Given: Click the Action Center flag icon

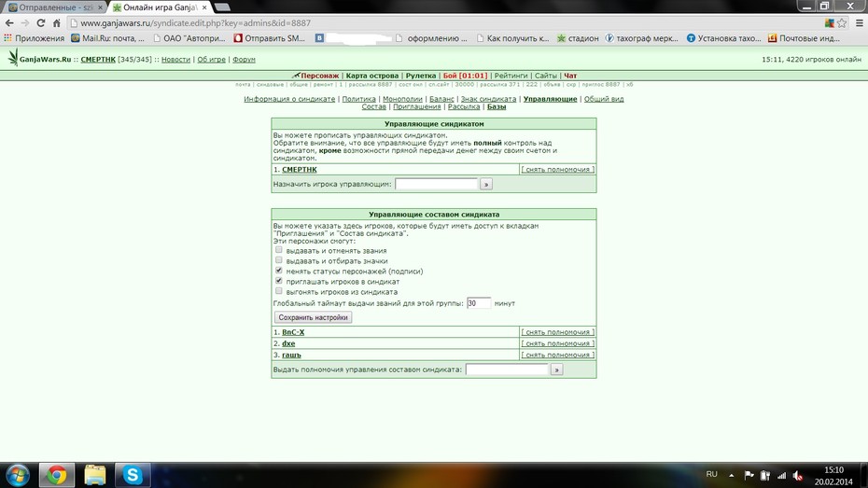Looking at the screenshot, I should [749, 475].
